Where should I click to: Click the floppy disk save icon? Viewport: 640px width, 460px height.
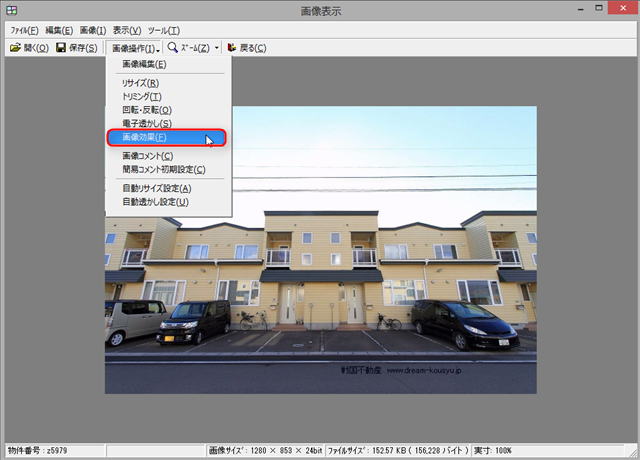coord(61,48)
